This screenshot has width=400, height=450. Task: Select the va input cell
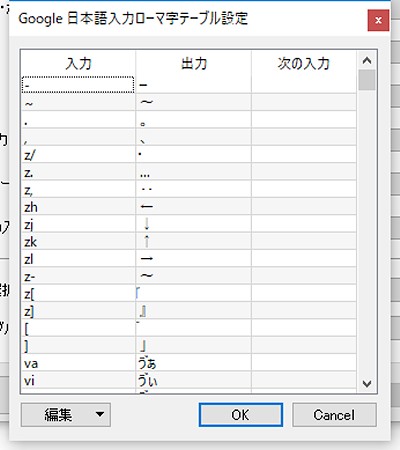click(x=79, y=363)
